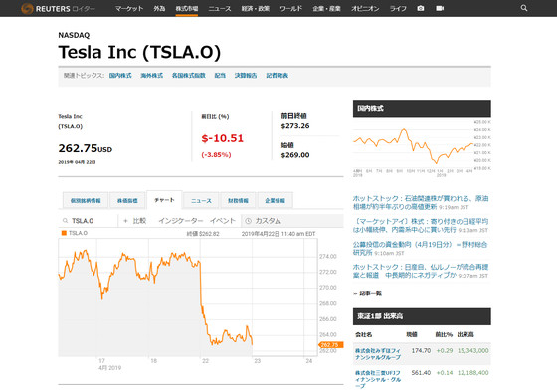Click the 国内株式 sidebar header

click(422, 109)
